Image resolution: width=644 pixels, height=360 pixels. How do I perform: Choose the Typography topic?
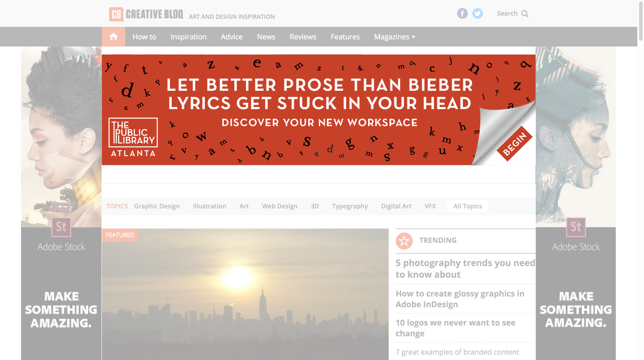350,206
